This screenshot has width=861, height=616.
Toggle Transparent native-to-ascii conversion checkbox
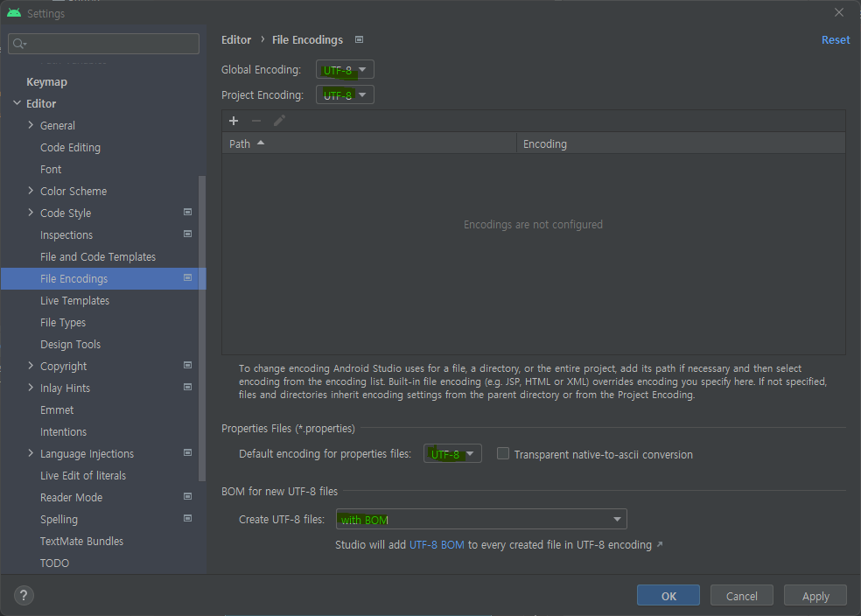click(503, 453)
